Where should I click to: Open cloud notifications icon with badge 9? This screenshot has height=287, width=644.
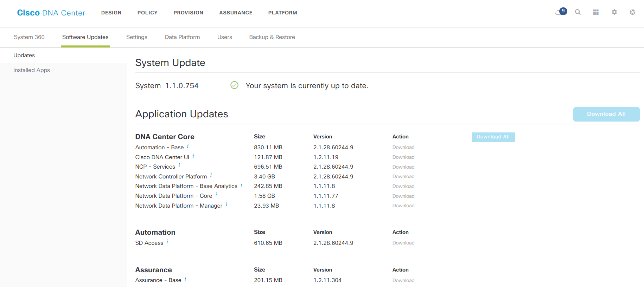561,12
